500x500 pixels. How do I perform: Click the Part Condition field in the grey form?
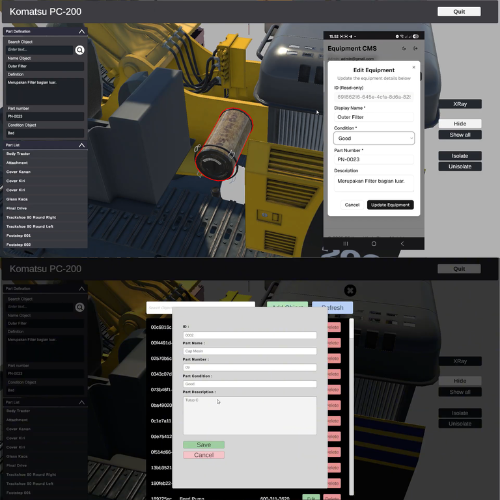tap(250, 384)
